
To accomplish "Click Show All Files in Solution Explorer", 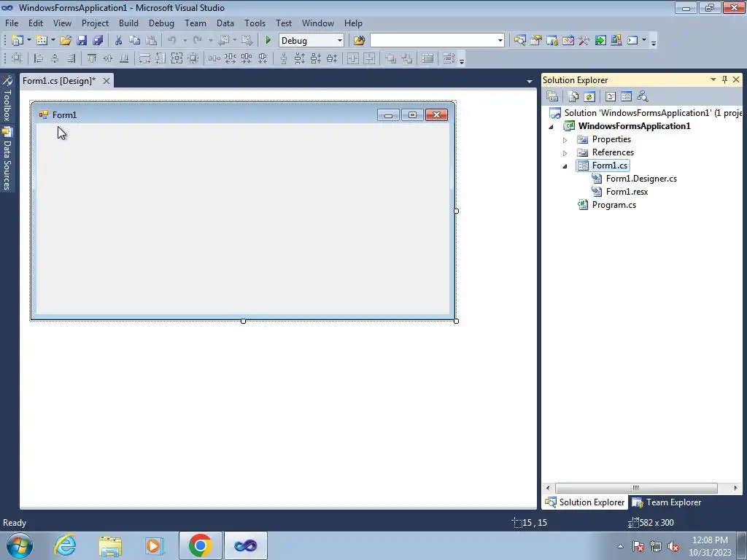I will [573, 97].
